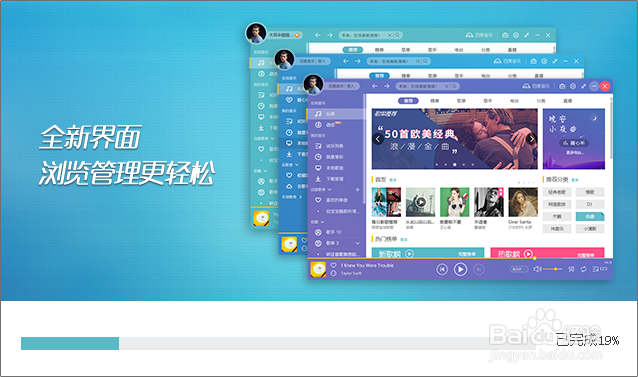Skip to next track in purple window player
This screenshot has height=377, width=638.
[479, 269]
